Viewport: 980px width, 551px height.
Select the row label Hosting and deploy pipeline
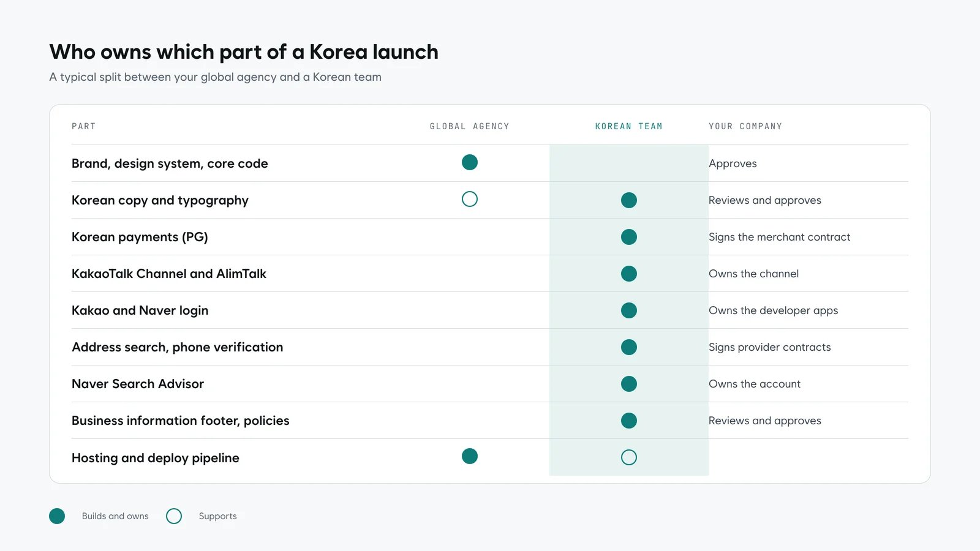click(x=156, y=458)
